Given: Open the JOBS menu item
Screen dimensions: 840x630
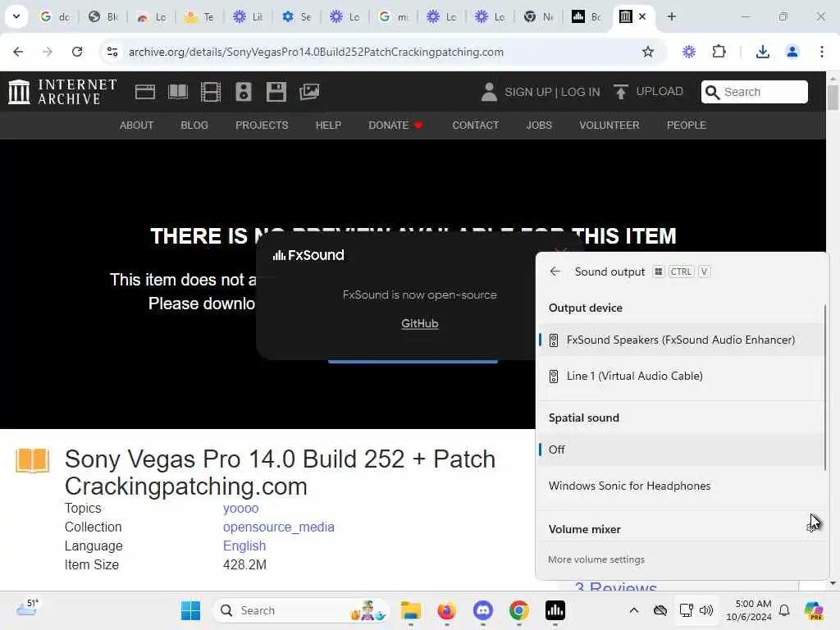Looking at the screenshot, I should 538,126.
